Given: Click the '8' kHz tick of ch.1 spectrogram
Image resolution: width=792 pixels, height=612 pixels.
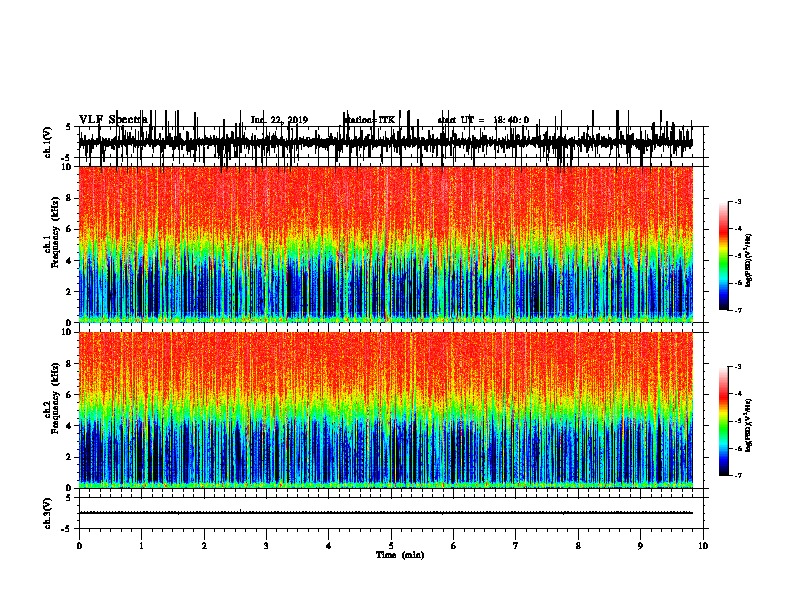Looking at the screenshot, I should click(70, 198).
